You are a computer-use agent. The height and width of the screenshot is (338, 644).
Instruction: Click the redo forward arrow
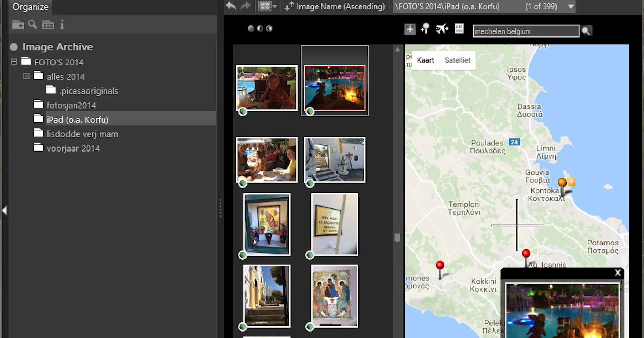click(245, 6)
